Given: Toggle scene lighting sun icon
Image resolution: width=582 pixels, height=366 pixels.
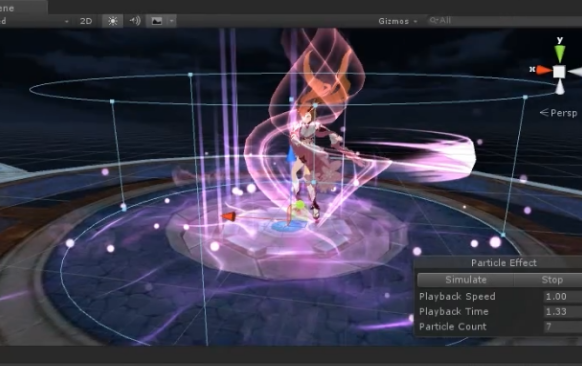Looking at the screenshot, I should 112,21.
